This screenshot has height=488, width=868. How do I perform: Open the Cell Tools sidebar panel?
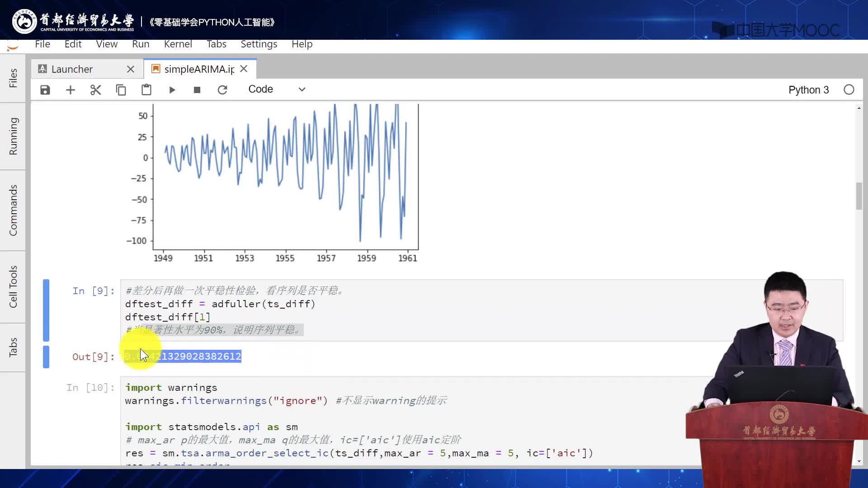13,287
